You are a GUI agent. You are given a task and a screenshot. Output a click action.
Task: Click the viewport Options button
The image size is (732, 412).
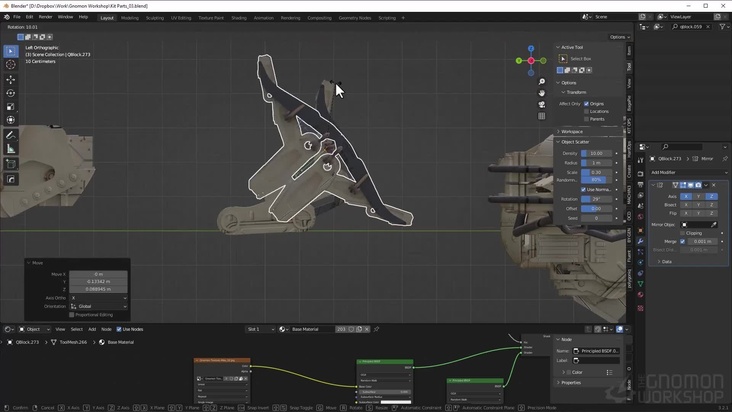click(618, 37)
